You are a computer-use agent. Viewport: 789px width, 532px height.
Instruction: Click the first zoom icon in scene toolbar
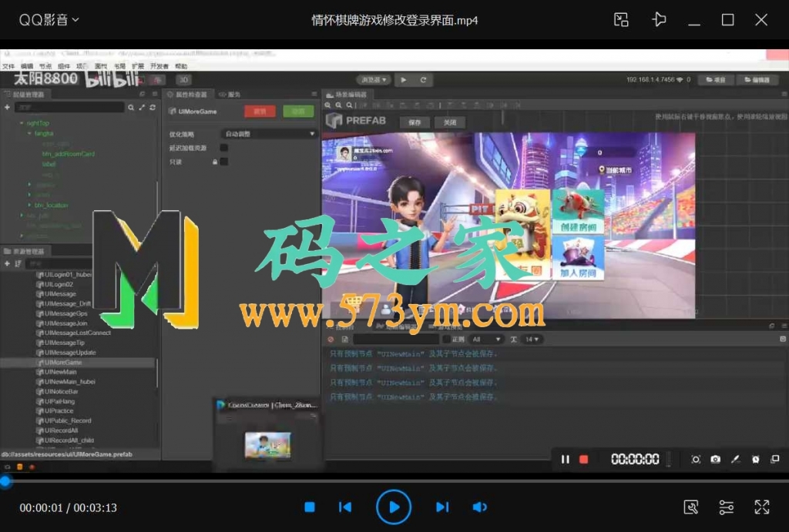pos(327,105)
